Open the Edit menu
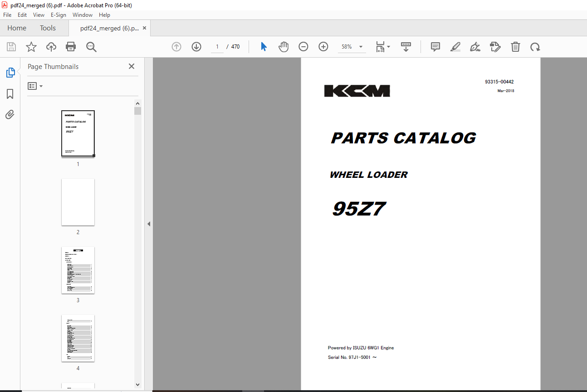 (x=22, y=15)
